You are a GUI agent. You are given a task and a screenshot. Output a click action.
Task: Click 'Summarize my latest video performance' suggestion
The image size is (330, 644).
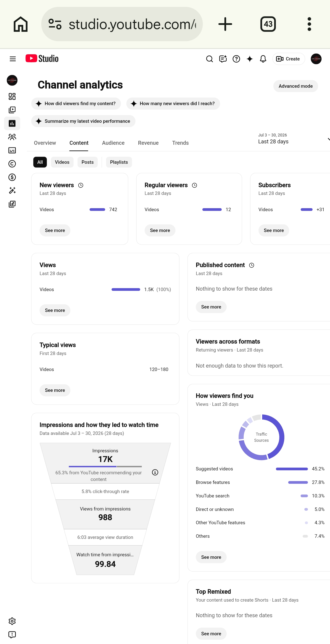(83, 121)
